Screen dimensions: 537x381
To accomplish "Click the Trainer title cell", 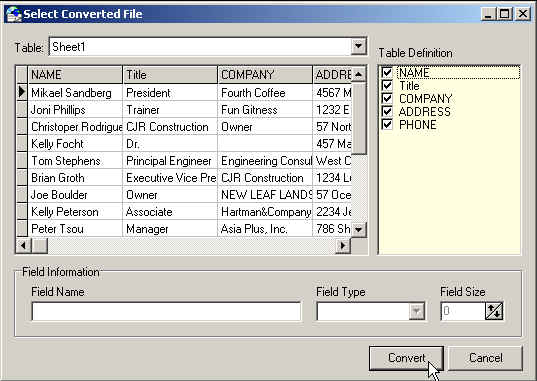I will pyautogui.click(x=170, y=110).
